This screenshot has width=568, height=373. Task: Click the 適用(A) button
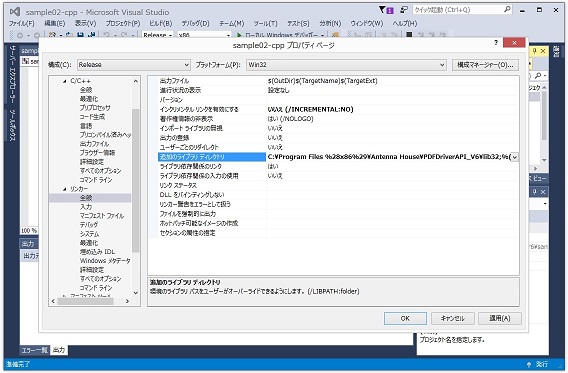point(500,318)
